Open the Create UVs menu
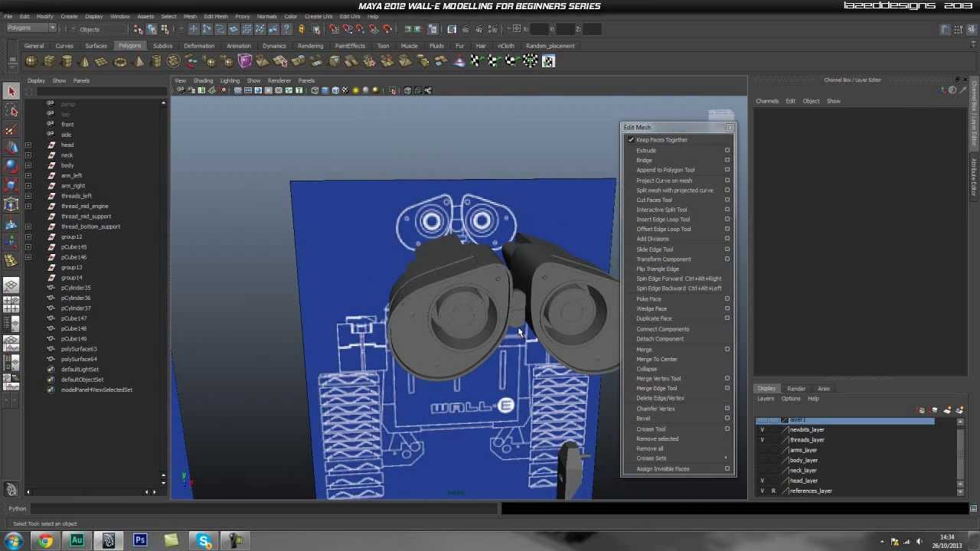This screenshot has height=551, width=980. click(317, 16)
